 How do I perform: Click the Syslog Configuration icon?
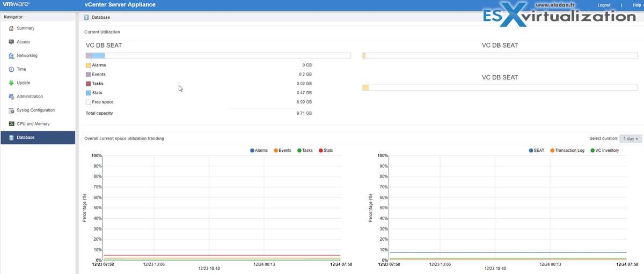(x=11, y=110)
